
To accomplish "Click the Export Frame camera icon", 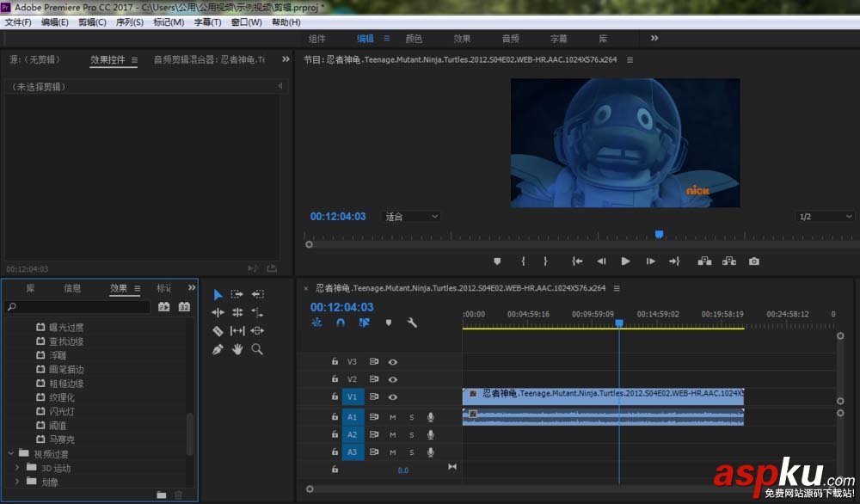I will pos(754,261).
